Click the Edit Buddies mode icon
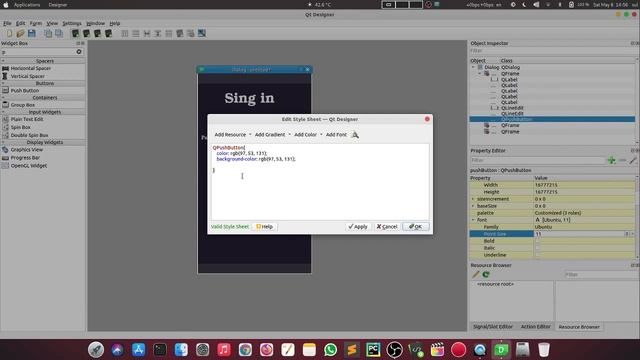Screen dimensions: 640x360 [x=98, y=33]
